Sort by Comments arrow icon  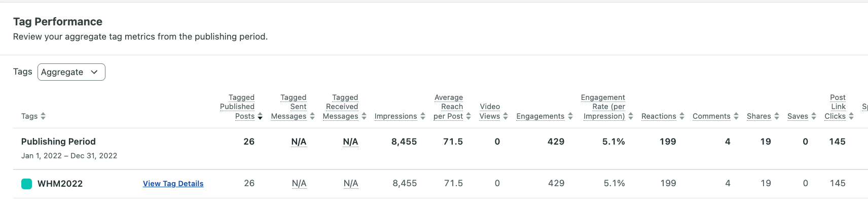pyautogui.click(x=736, y=116)
